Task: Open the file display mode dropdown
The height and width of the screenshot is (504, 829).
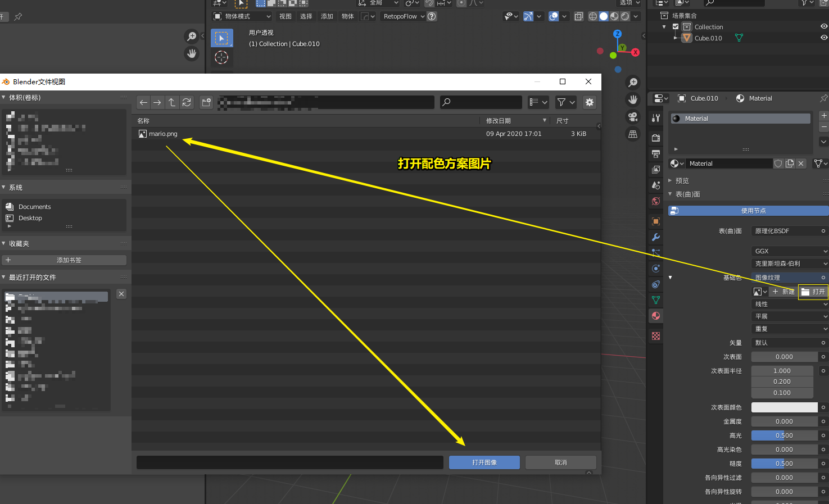Action: (x=538, y=102)
